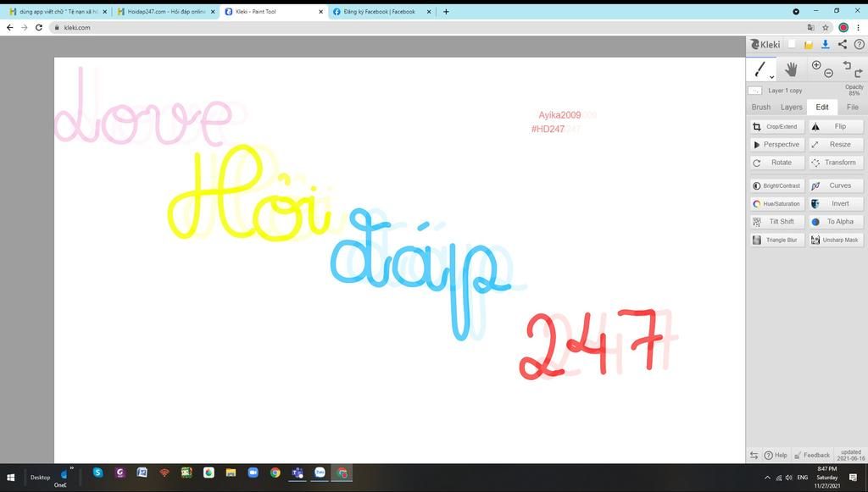Switch to the first 'dùng app viết chữ' tab
This screenshot has height=492, width=868.
click(58, 12)
